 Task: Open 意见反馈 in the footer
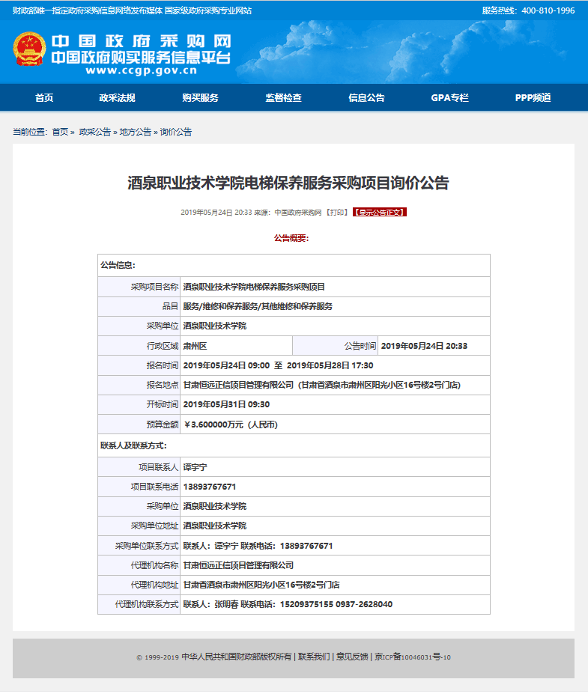coord(352,657)
